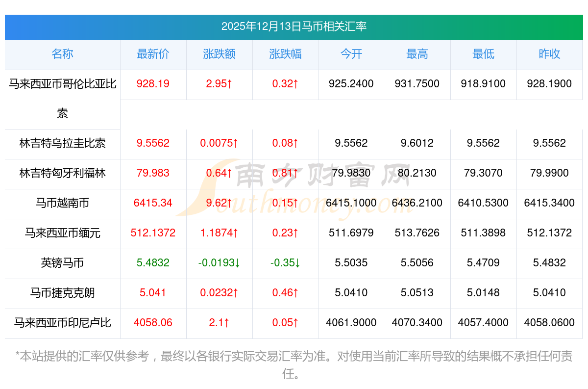Select latest price 6415.34

(153, 203)
